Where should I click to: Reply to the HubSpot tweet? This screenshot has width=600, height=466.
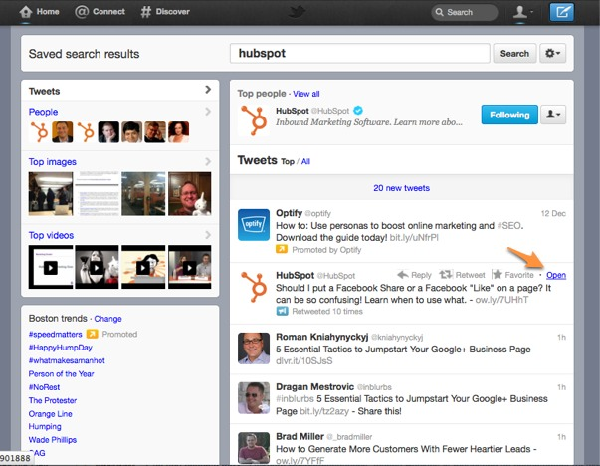(414, 275)
